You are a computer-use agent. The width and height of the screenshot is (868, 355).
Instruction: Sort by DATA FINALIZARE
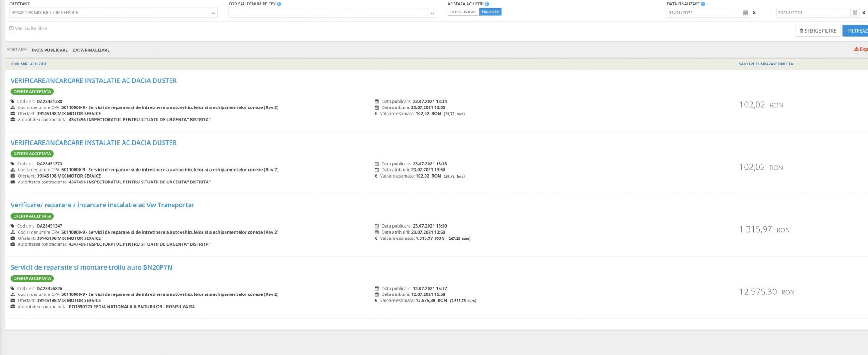(x=91, y=50)
